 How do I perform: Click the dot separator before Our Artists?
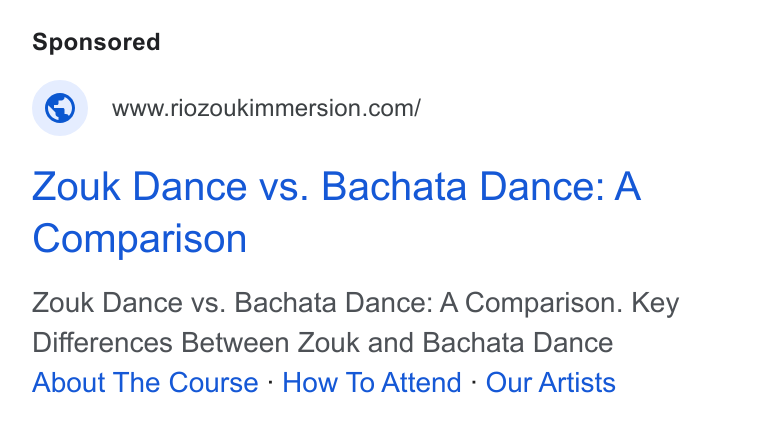pyautogui.click(x=474, y=382)
